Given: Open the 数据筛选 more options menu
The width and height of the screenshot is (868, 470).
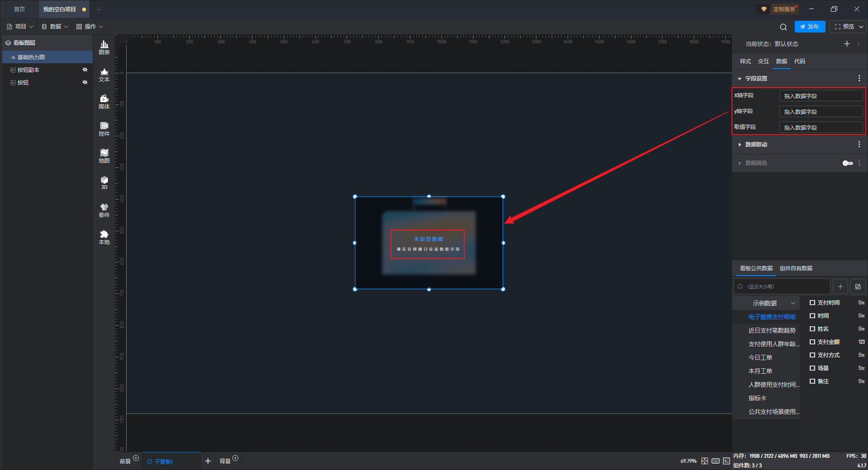Looking at the screenshot, I should click(x=859, y=163).
